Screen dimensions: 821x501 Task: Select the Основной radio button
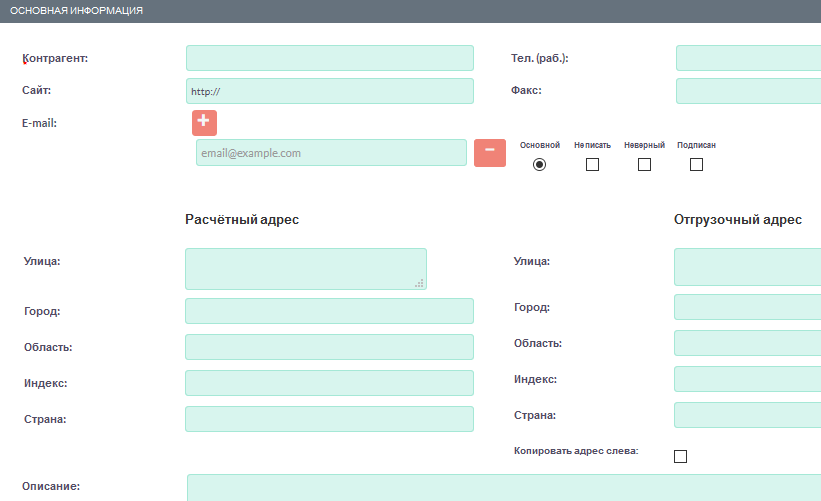pos(540,164)
